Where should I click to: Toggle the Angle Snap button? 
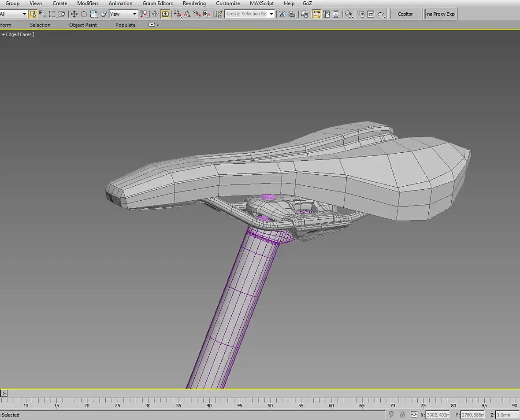point(187,14)
